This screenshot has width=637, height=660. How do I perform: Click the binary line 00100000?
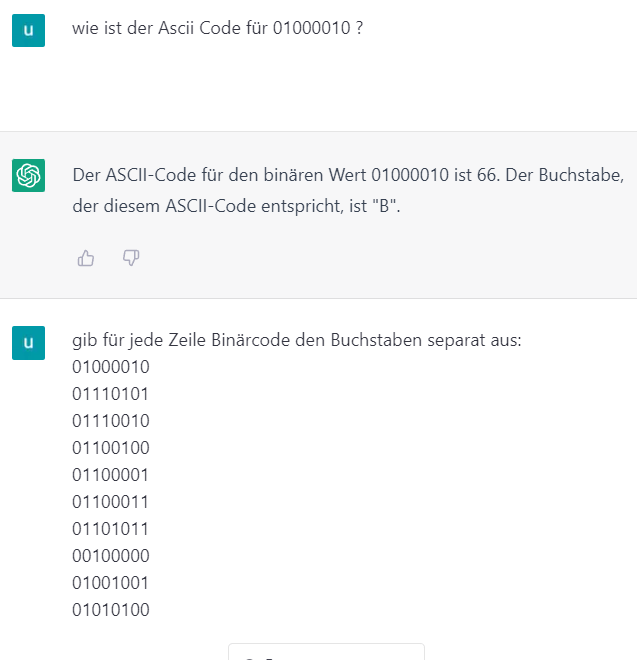coord(111,556)
